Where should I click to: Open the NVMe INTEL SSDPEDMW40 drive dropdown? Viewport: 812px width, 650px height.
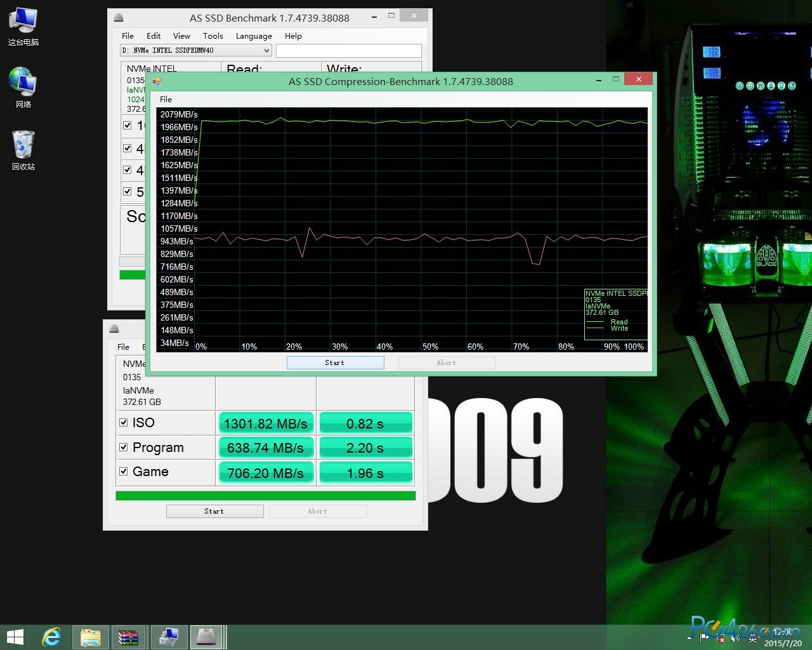pos(196,50)
